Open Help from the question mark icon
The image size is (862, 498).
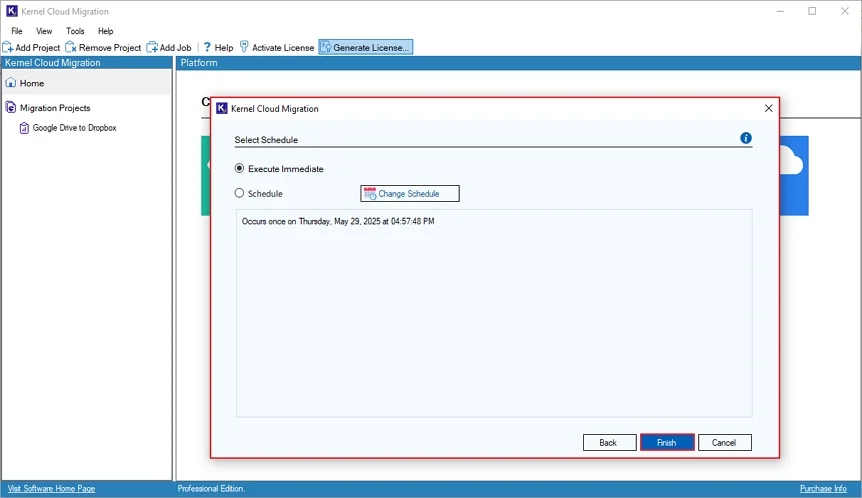click(207, 47)
